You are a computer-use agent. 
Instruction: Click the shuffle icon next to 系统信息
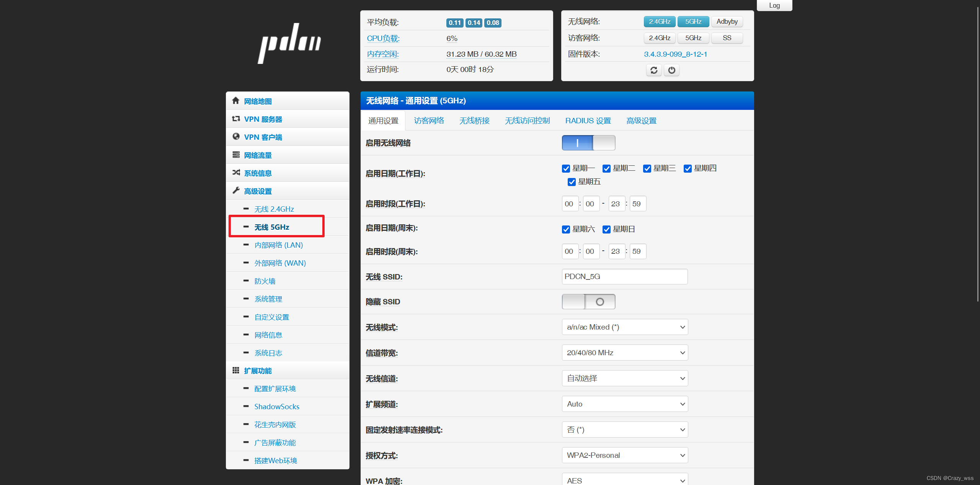[x=236, y=173]
